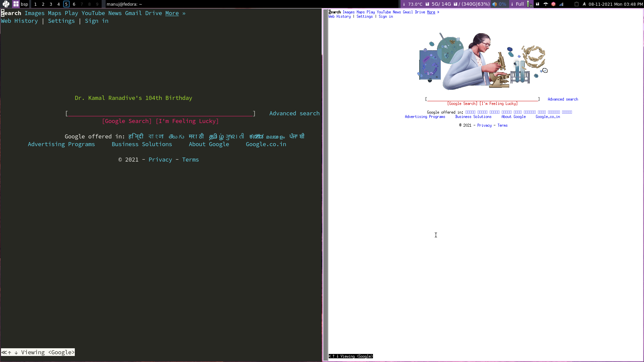The image size is (644, 362).
Task: Click the Google Search button
Action: [127, 121]
